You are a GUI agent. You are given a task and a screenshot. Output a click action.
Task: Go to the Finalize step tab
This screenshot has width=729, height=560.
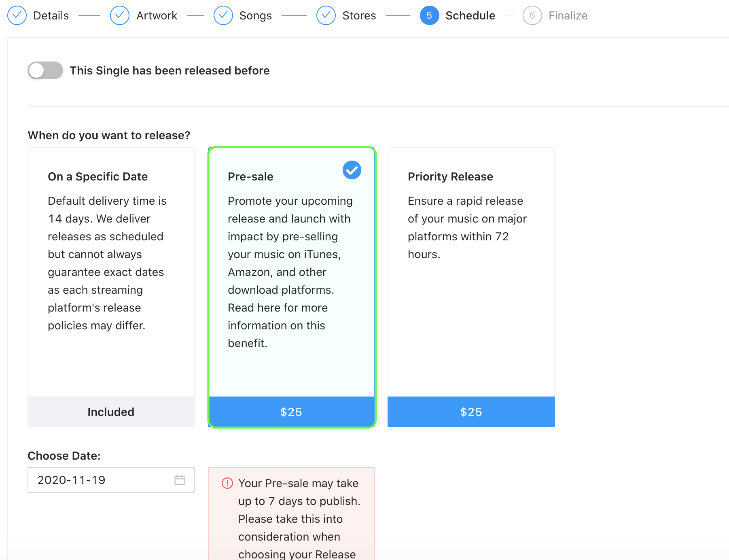point(568,15)
